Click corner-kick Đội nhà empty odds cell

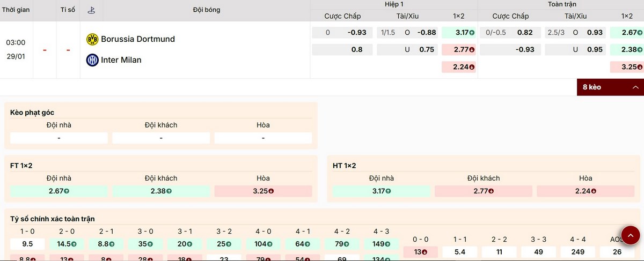(58, 138)
